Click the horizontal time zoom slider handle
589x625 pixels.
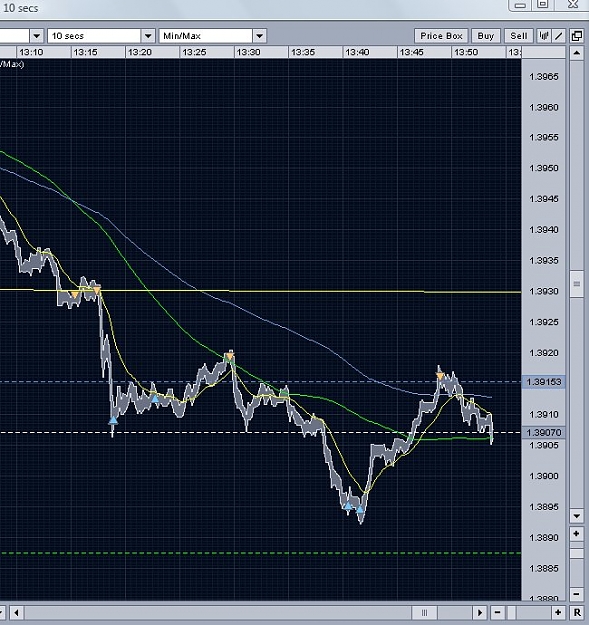point(511,612)
